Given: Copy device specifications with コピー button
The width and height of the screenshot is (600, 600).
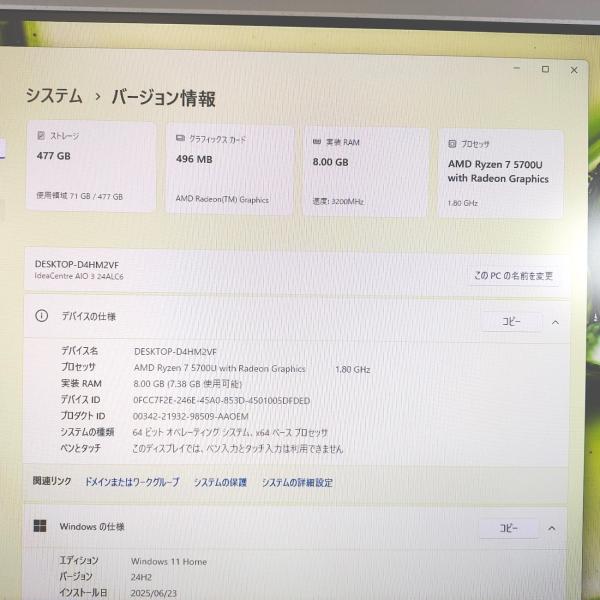Looking at the screenshot, I should click(511, 321).
